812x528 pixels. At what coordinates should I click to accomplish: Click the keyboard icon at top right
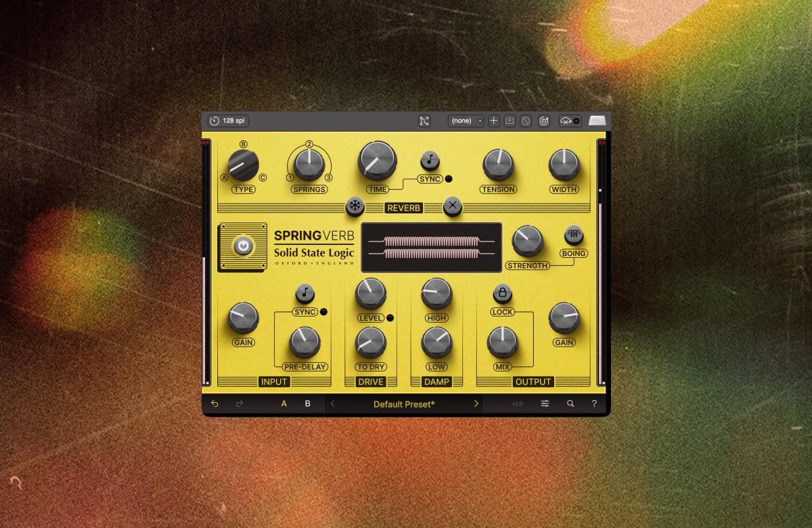[597, 121]
